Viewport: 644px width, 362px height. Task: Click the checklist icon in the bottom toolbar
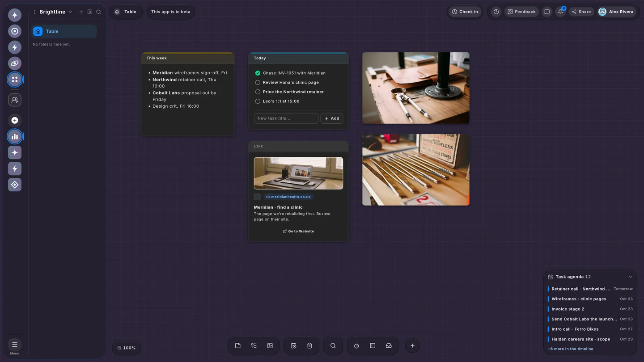[254, 345]
